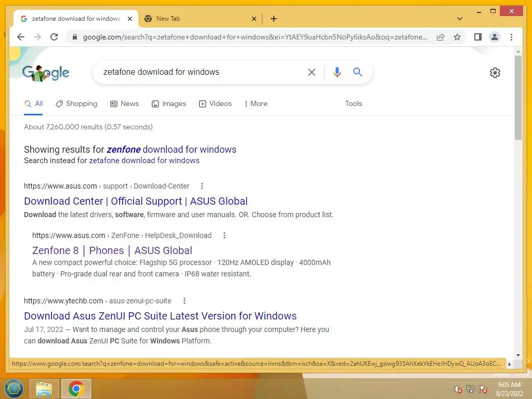Click the scrollbar down arrow
Image resolution: width=532 pixels, height=399 pixels.
click(x=518, y=355)
